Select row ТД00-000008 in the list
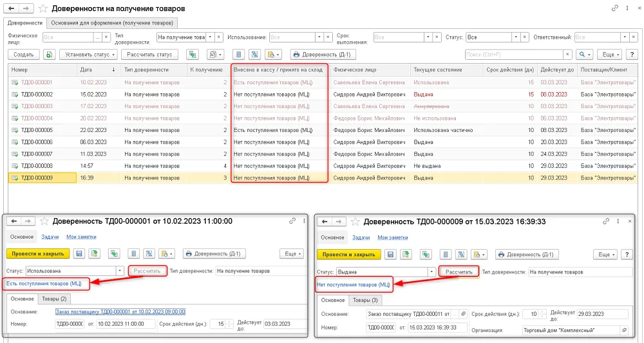The width and height of the screenshot is (644, 343). coord(323,166)
